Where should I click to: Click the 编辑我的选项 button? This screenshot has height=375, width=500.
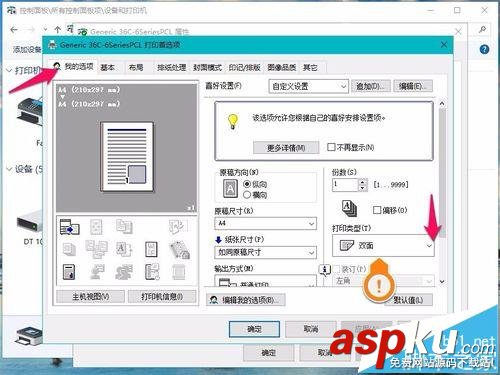click(247, 300)
